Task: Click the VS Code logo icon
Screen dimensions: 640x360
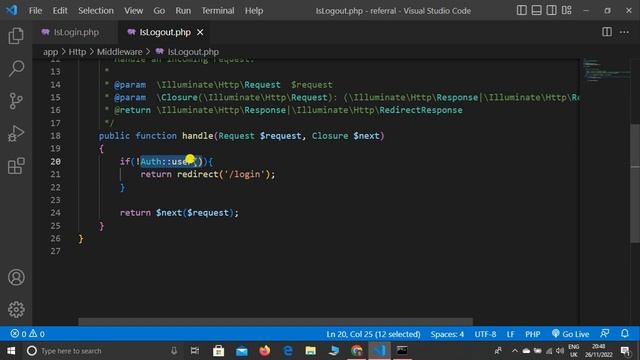Action: [x=11, y=10]
